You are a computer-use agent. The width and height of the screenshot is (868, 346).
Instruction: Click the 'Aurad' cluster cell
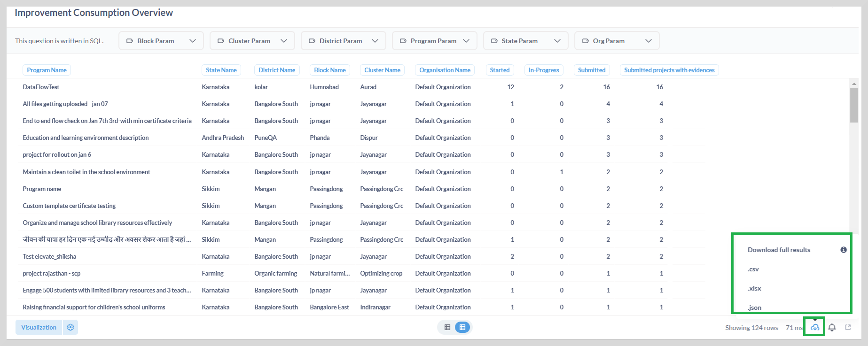tap(368, 87)
